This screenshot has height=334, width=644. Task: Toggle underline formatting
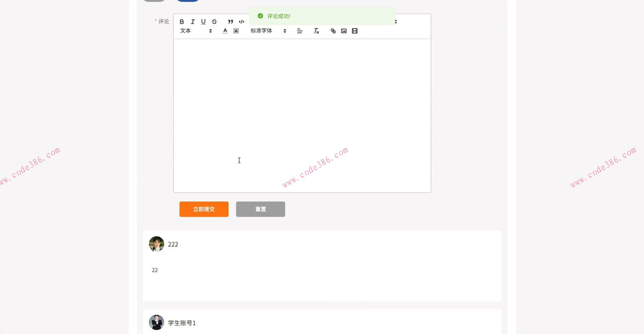pos(203,22)
